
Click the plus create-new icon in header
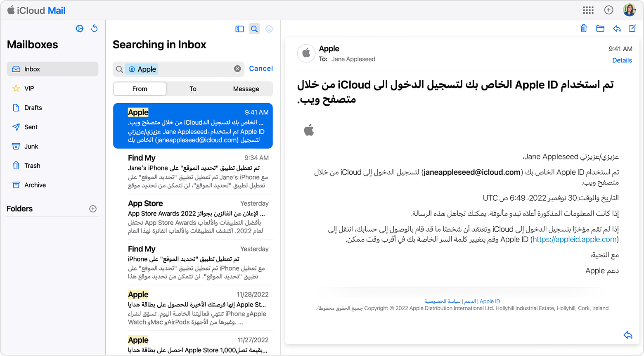click(x=608, y=10)
